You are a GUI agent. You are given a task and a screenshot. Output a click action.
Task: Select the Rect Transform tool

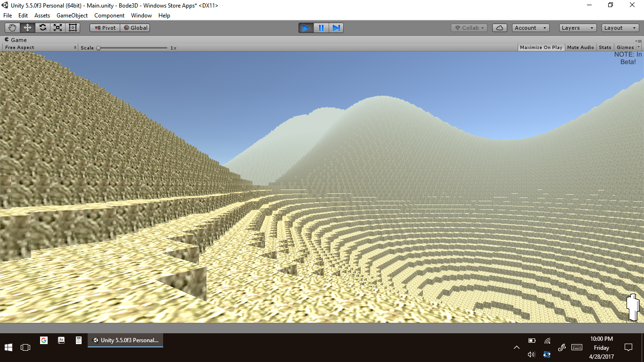point(73,28)
